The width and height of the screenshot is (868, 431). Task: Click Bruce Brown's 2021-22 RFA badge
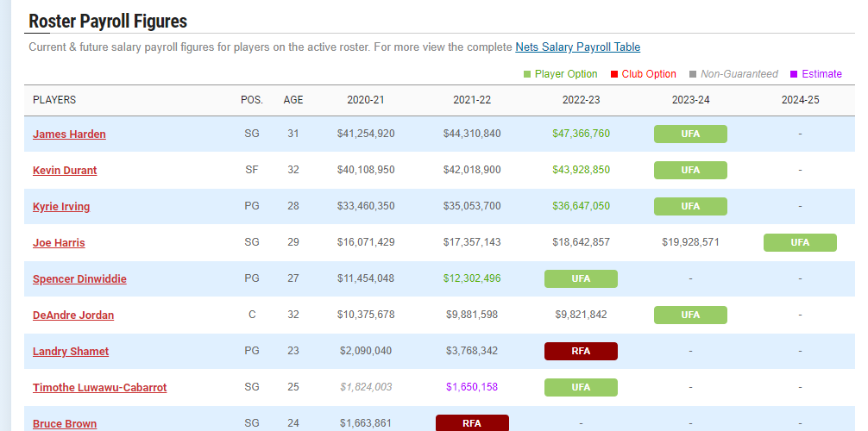point(472,423)
